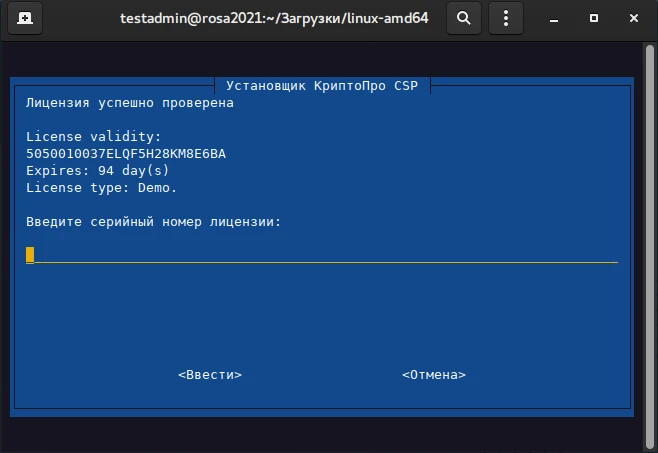
Task: Click 'Введите серийный номер лицензии:' prompt
Action: 154,222
